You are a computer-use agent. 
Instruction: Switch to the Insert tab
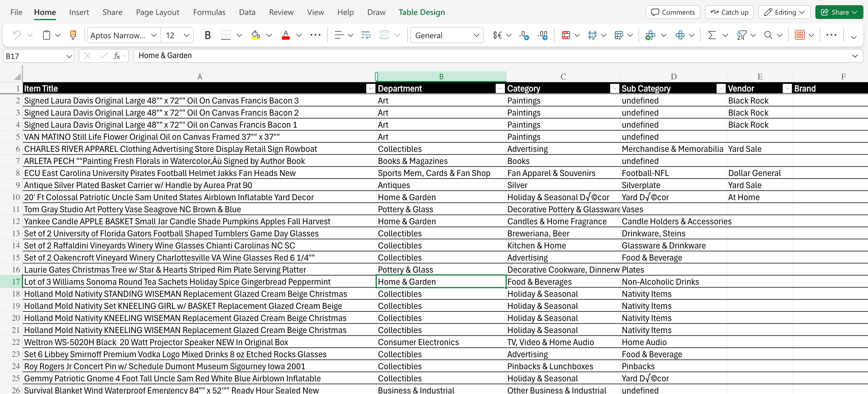click(79, 12)
